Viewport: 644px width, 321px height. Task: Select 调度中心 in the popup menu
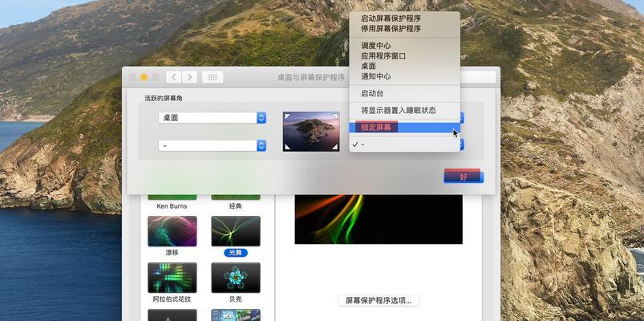point(404,46)
